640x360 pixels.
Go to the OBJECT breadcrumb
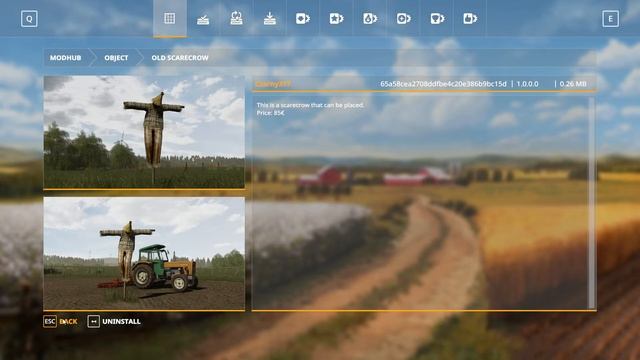pos(116,58)
